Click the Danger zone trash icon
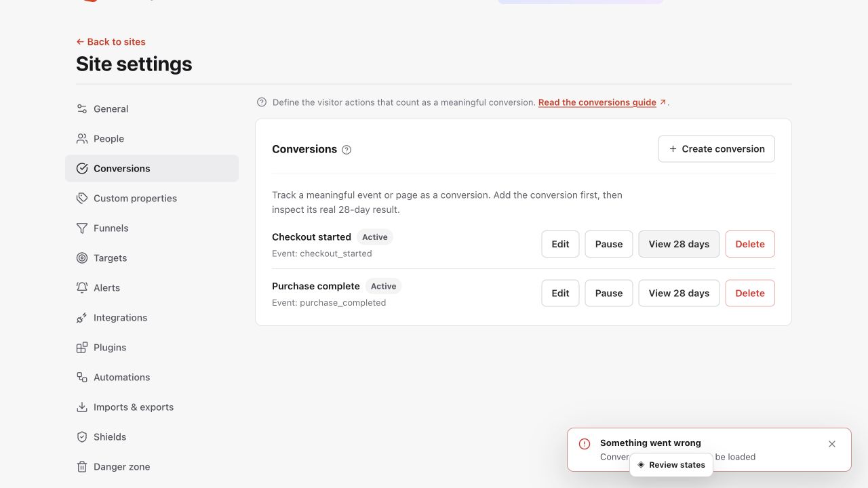The width and height of the screenshot is (868, 488). click(x=82, y=467)
